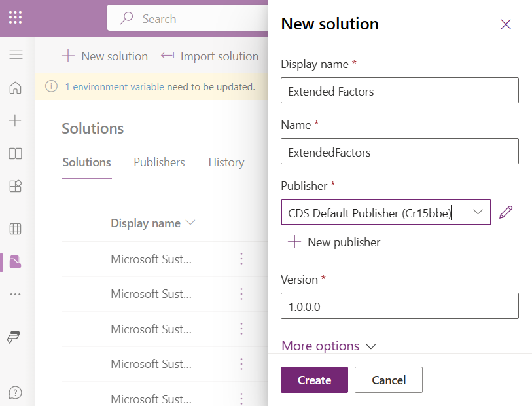Select the second Microsoft Sust... solution
The image size is (532, 406).
(x=151, y=294)
